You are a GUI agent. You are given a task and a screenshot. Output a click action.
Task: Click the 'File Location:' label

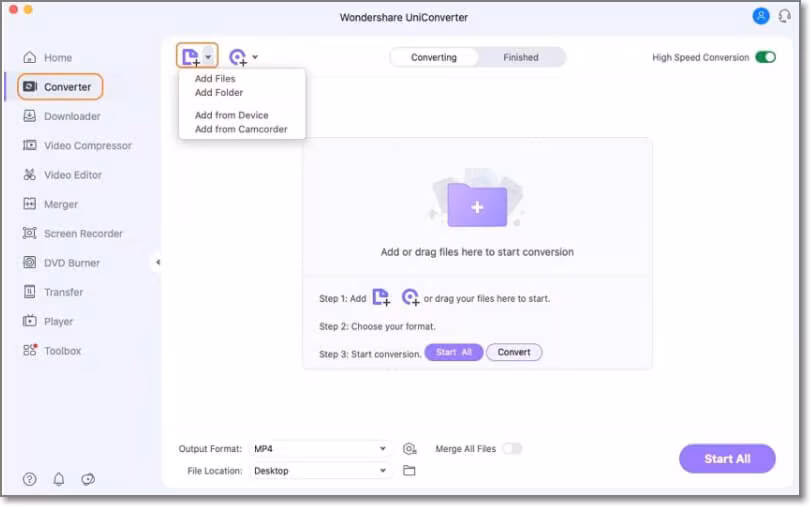[214, 470]
